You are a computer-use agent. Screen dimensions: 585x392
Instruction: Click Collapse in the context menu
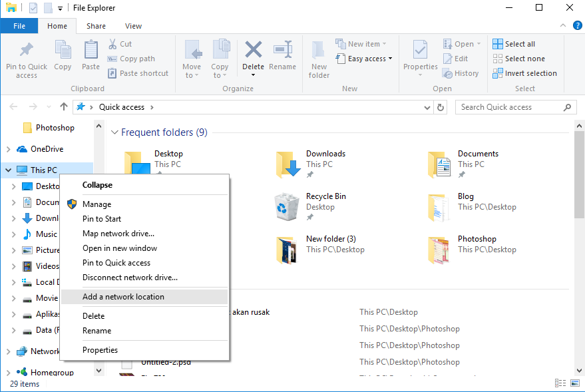coord(144,185)
